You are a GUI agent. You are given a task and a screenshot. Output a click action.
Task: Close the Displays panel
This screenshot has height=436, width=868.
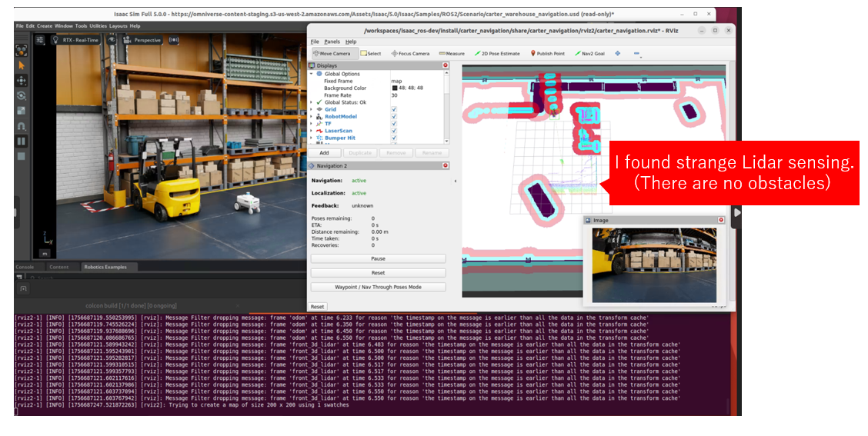(445, 65)
